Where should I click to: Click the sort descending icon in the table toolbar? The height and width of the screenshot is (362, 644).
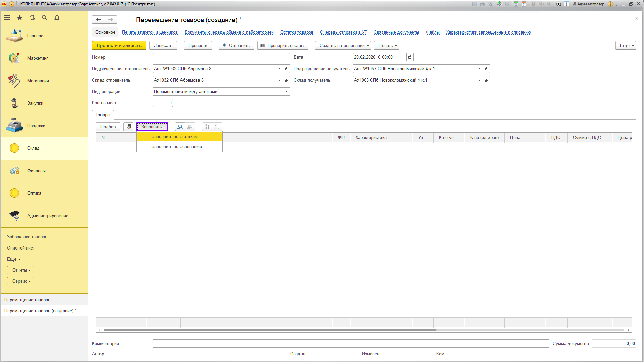tap(217, 127)
